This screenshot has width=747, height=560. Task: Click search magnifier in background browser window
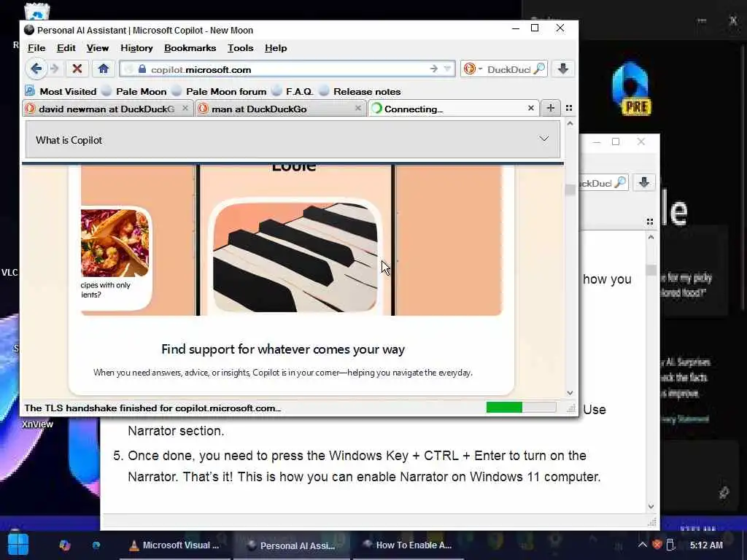click(x=620, y=183)
